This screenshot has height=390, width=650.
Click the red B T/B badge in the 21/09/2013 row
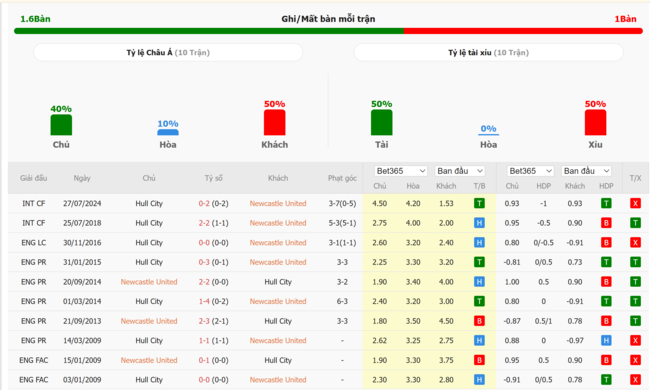[x=479, y=321]
